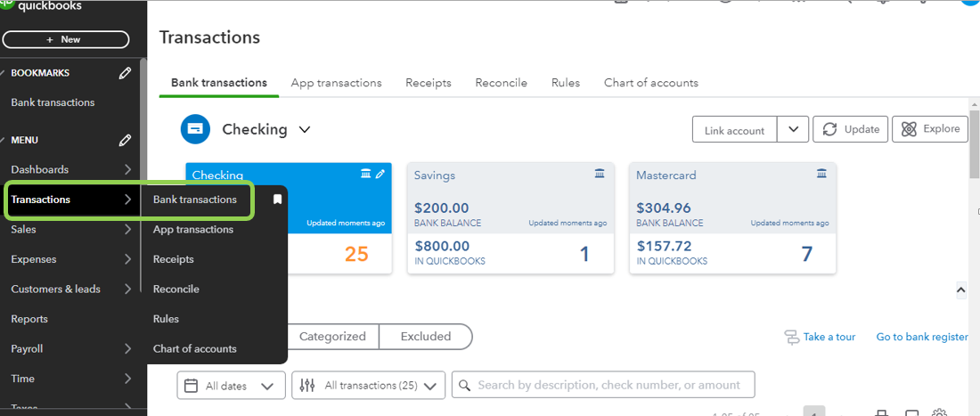Select Chart of accounts in flyout menu

(x=194, y=348)
